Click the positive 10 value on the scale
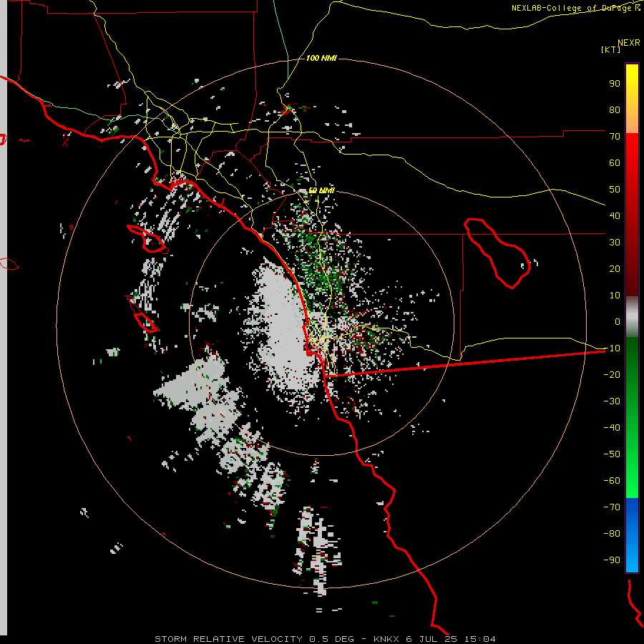The image size is (644, 644). [x=615, y=296]
